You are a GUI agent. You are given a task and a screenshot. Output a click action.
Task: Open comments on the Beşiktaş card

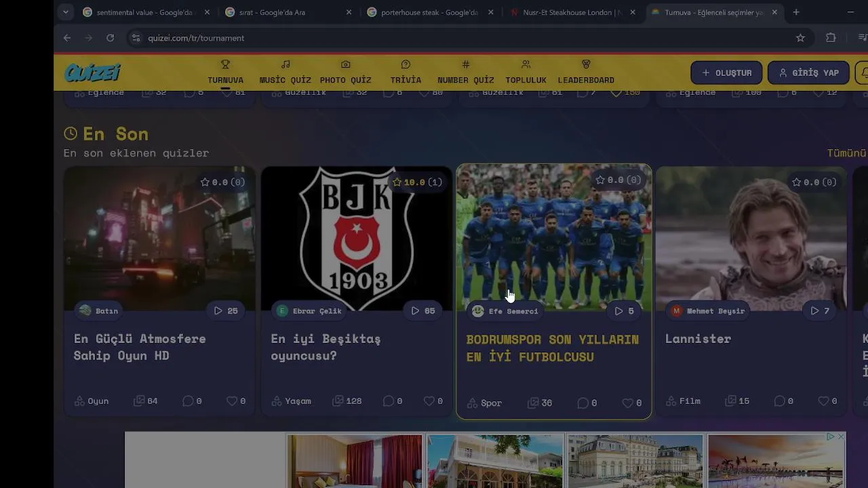[x=393, y=401]
